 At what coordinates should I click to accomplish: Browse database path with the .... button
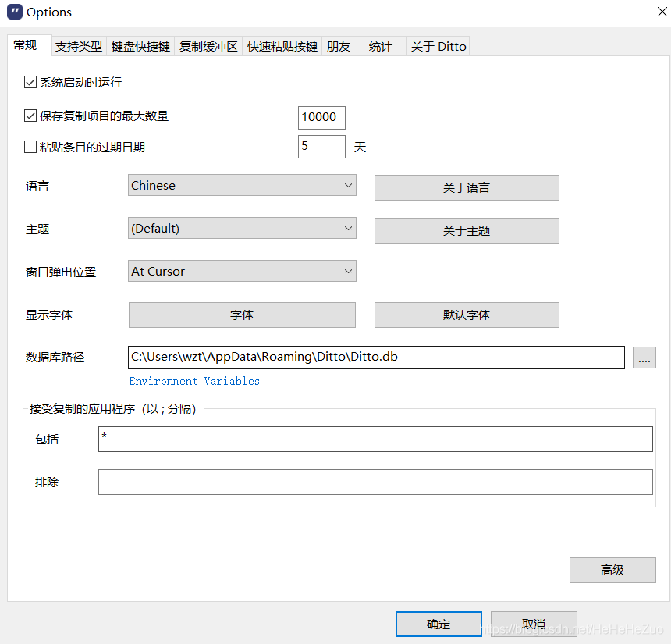(644, 358)
